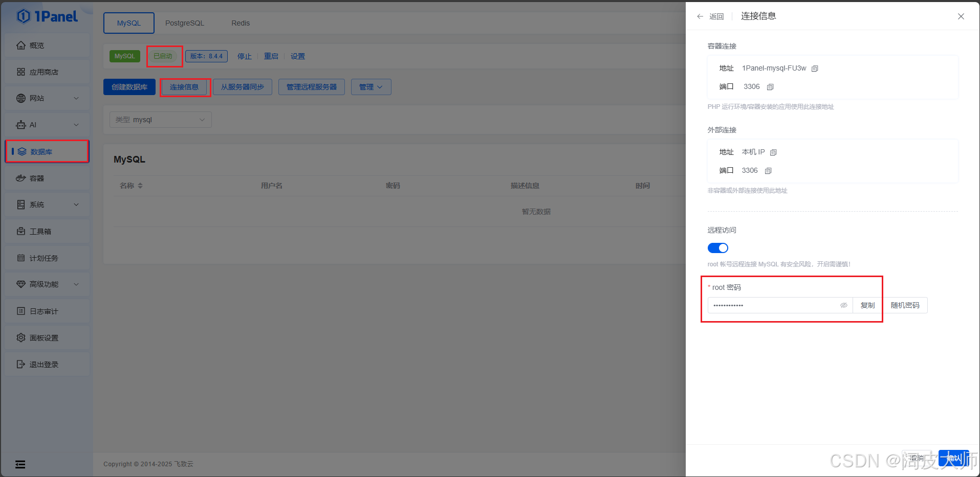This screenshot has width=980, height=477.
Task: Open 日志审计 in the sidebar
Action: point(47,311)
